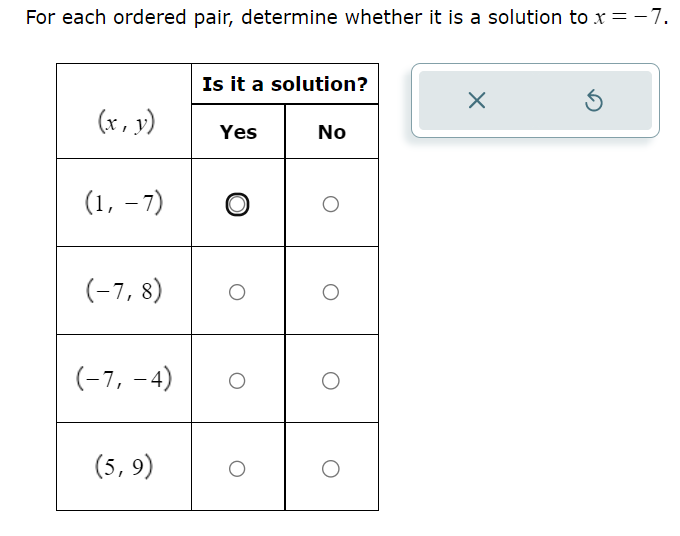Image resolution: width=680 pixels, height=536 pixels.
Task: Click the undo reset arrow icon
Action: pyautogui.click(x=593, y=101)
